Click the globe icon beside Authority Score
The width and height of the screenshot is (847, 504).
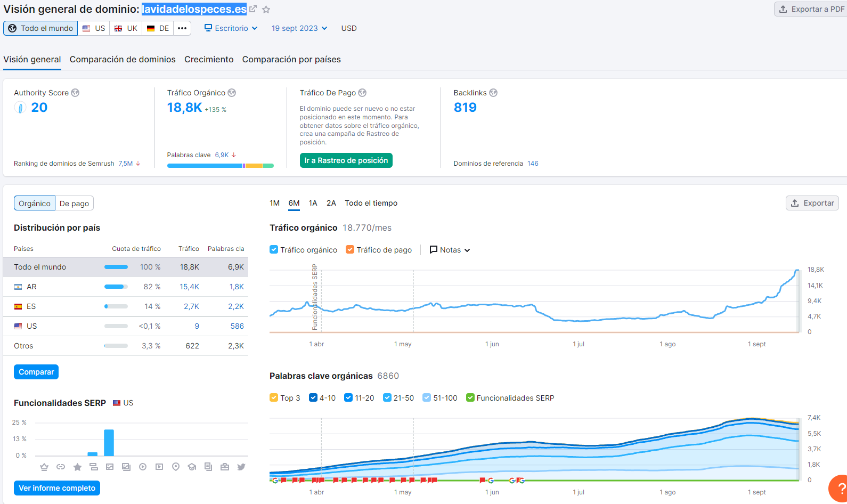(x=75, y=93)
